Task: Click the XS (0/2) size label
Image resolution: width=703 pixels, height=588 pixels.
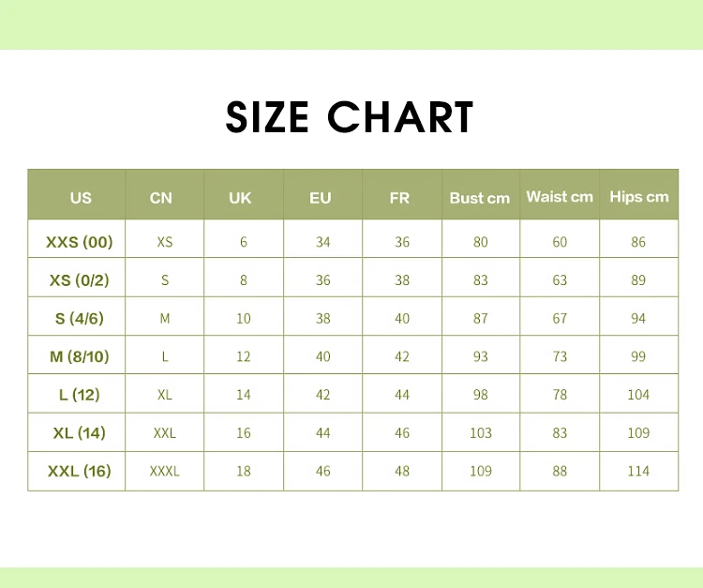Action: [79, 280]
